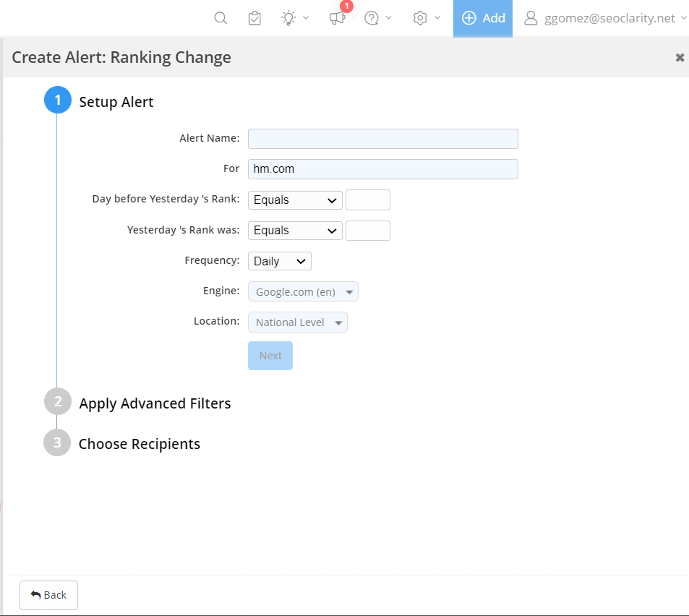This screenshot has height=616, width=689.
Task: Click the user account profile icon
Action: pos(531,18)
